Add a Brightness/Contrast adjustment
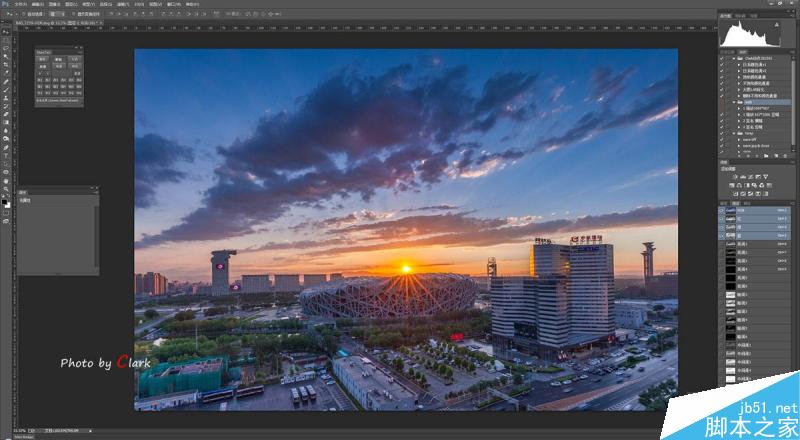Viewport: 800px width, 440px height. (x=735, y=177)
